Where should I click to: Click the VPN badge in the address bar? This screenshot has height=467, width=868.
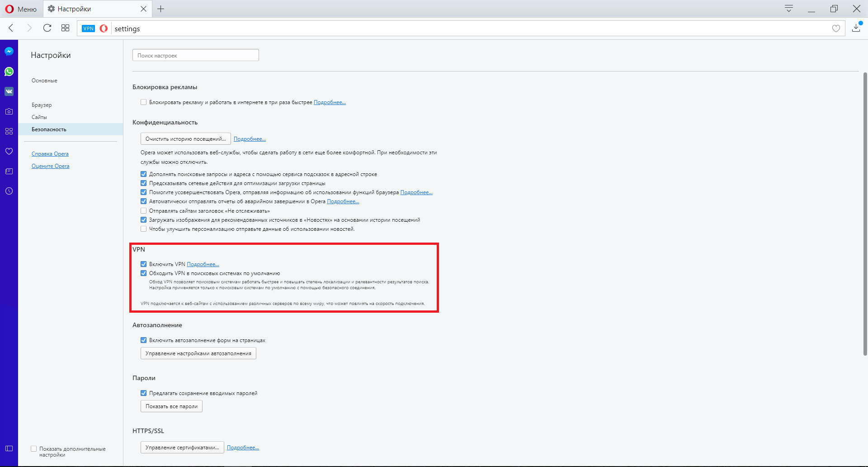point(88,28)
